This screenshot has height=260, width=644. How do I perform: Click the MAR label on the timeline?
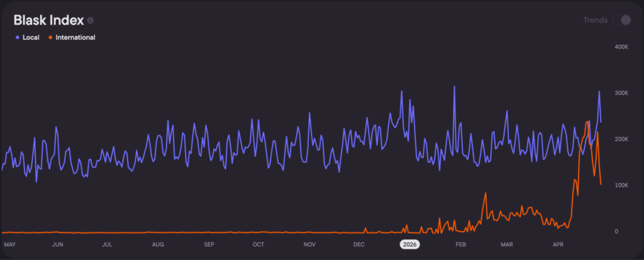(508, 244)
